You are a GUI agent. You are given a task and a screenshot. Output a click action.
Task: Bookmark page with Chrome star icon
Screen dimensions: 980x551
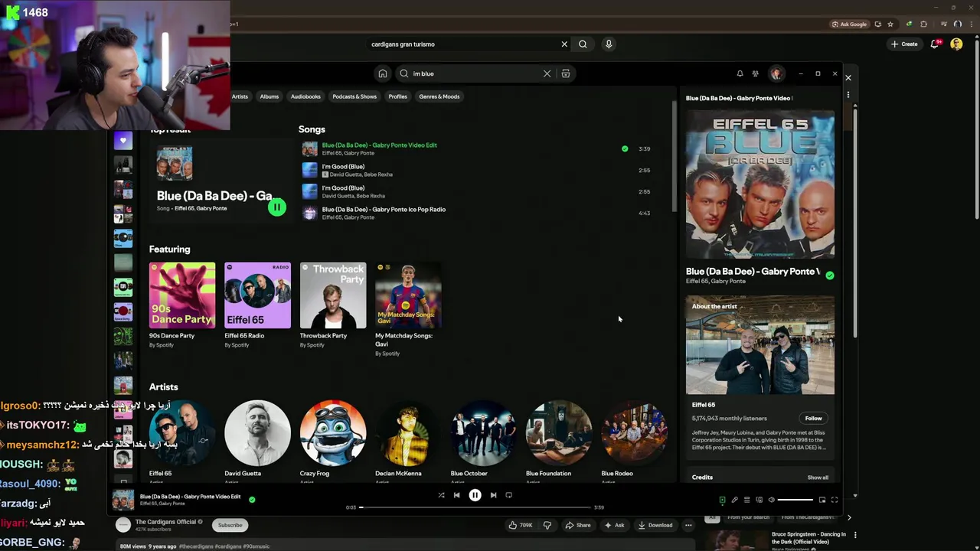click(x=890, y=24)
